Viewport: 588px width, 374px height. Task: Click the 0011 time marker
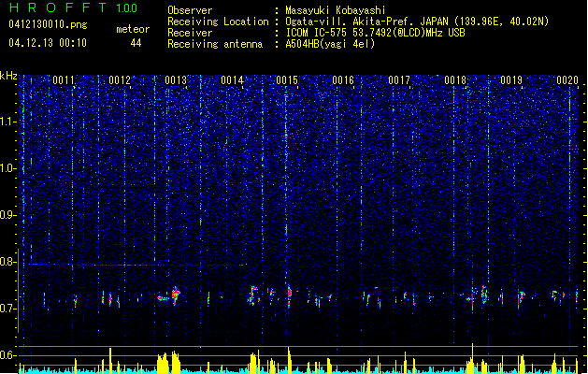pos(64,80)
